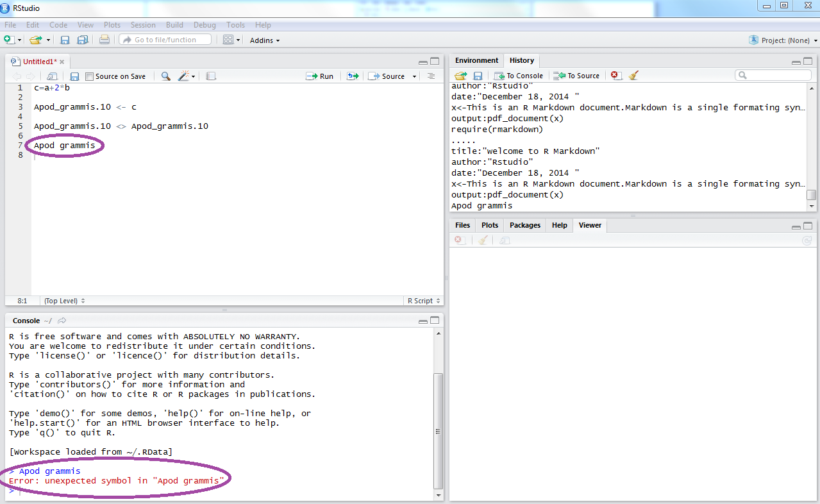Click Viewer pane remove item icon
The image size is (820, 504).
point(459,240)
